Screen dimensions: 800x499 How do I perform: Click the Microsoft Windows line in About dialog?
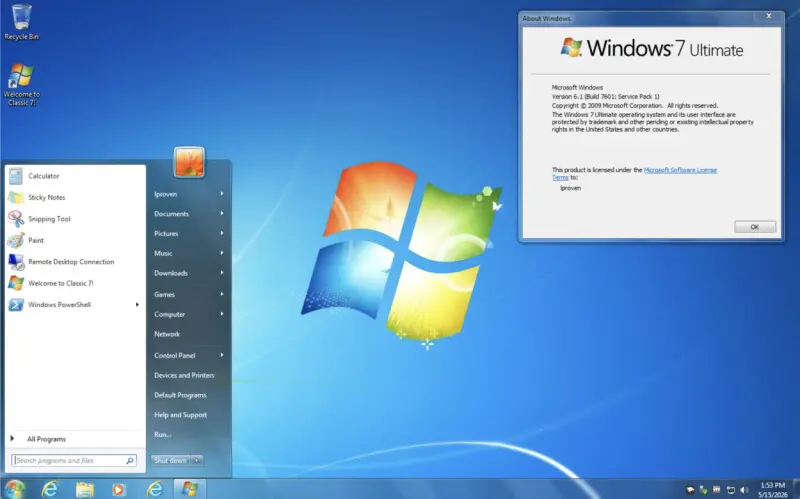[577, 88]
